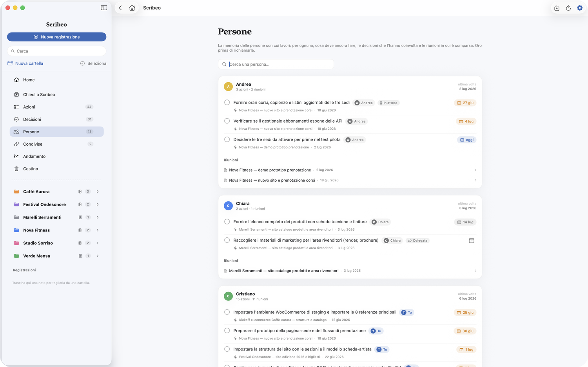Mark 'Fornire orari corsi' action as done
The image size is (588, 367).
click(x=227, y=103)
